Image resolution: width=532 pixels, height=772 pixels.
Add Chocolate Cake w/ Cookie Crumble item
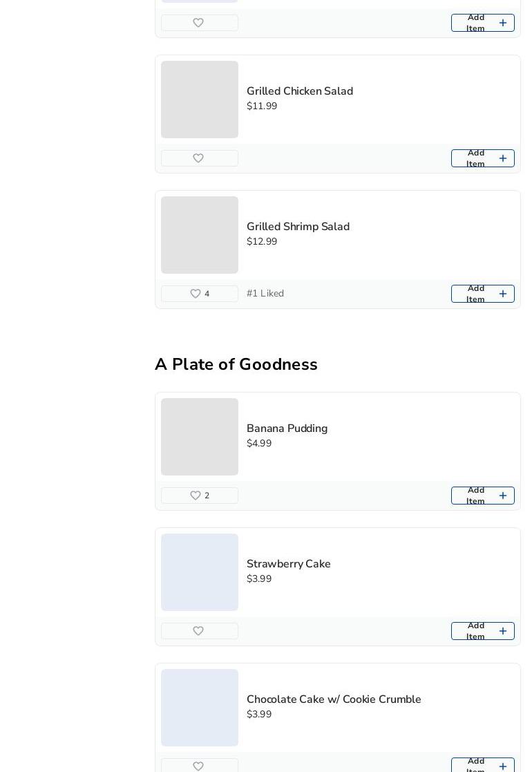pyautogui.click(x=482, y=765)
